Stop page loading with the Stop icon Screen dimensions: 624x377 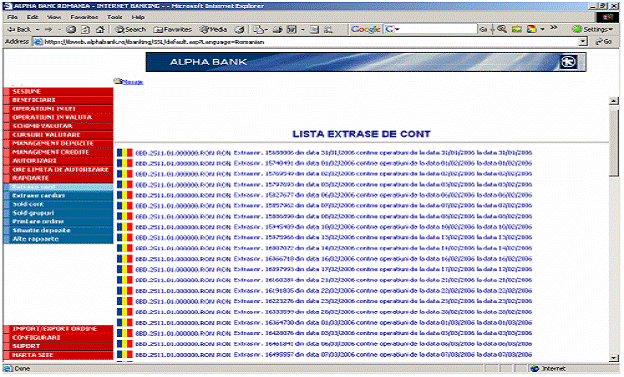(71, 29)
